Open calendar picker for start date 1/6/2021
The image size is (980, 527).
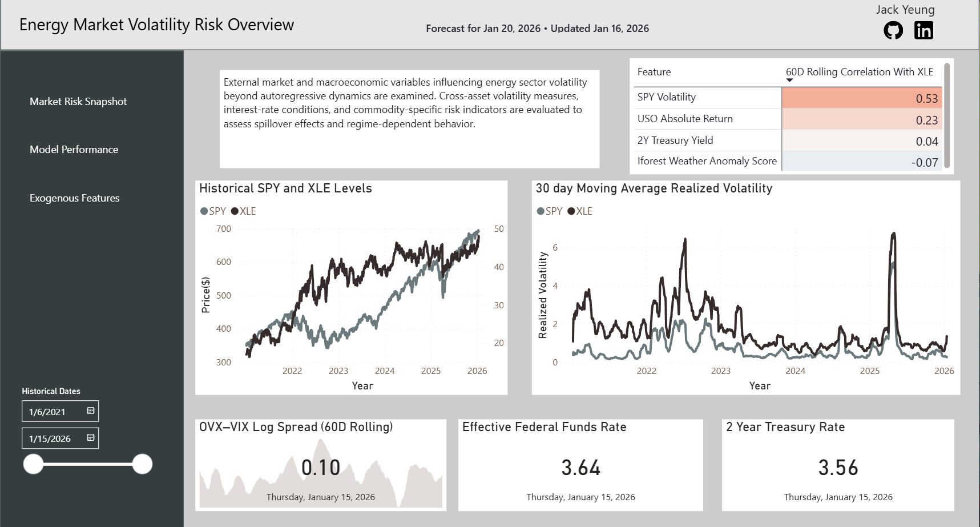point(90,411)
